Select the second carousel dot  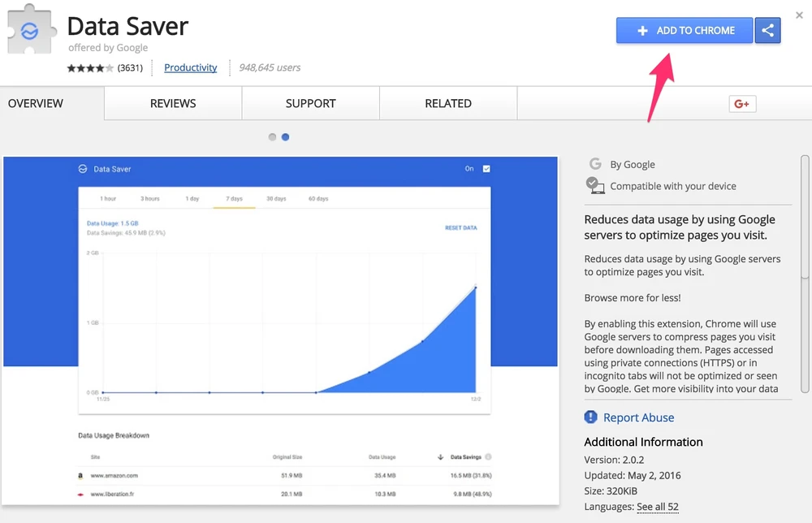coord(285,137)
